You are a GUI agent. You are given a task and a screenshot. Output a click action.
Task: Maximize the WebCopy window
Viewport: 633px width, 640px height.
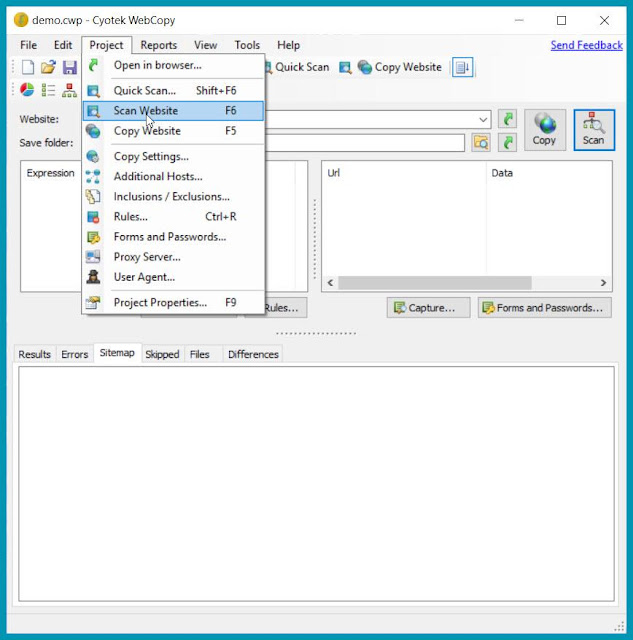click(x=562, y=20)
